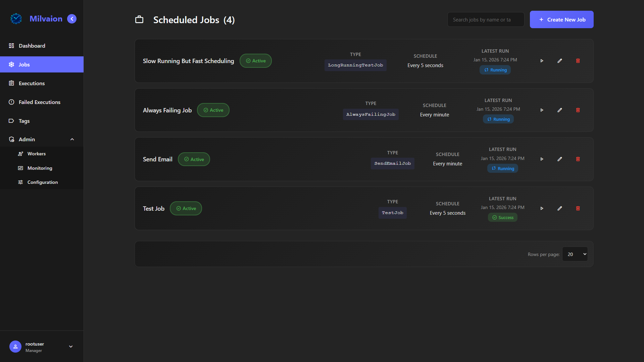Click the Milvaion clock logo
The height and width of the screenshot is (362, 644).
(16, 19)
